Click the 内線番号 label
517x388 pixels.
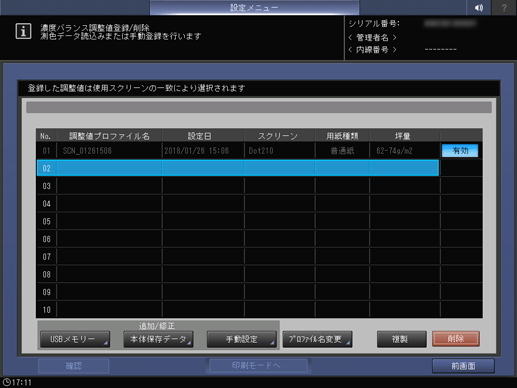pos(372,50)
